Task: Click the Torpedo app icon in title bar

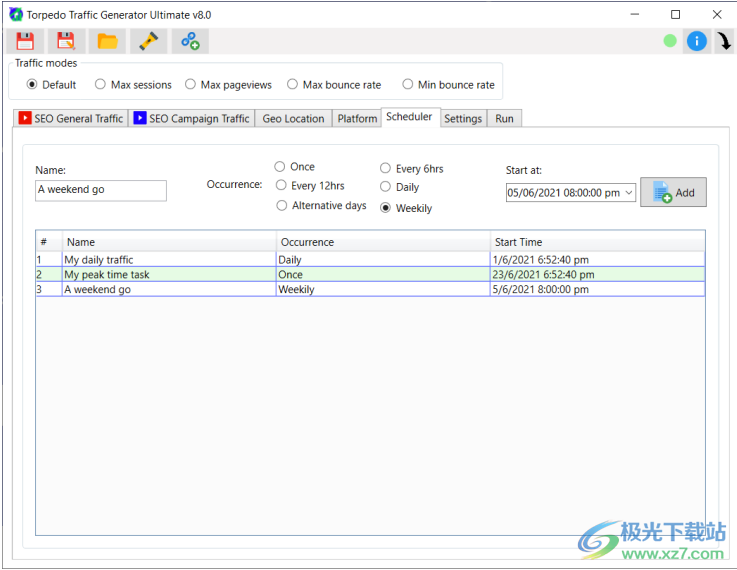Action: [x=16, y=15]
